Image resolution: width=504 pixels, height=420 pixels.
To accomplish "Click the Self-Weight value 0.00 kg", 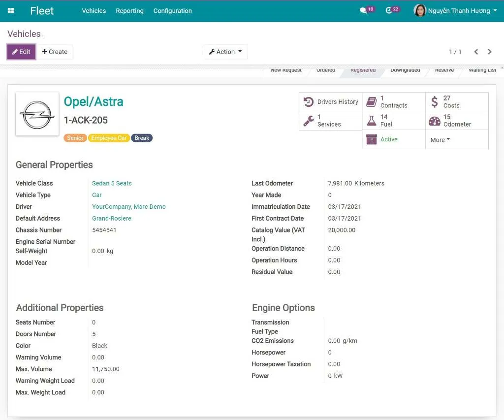I will click(102, 251).
